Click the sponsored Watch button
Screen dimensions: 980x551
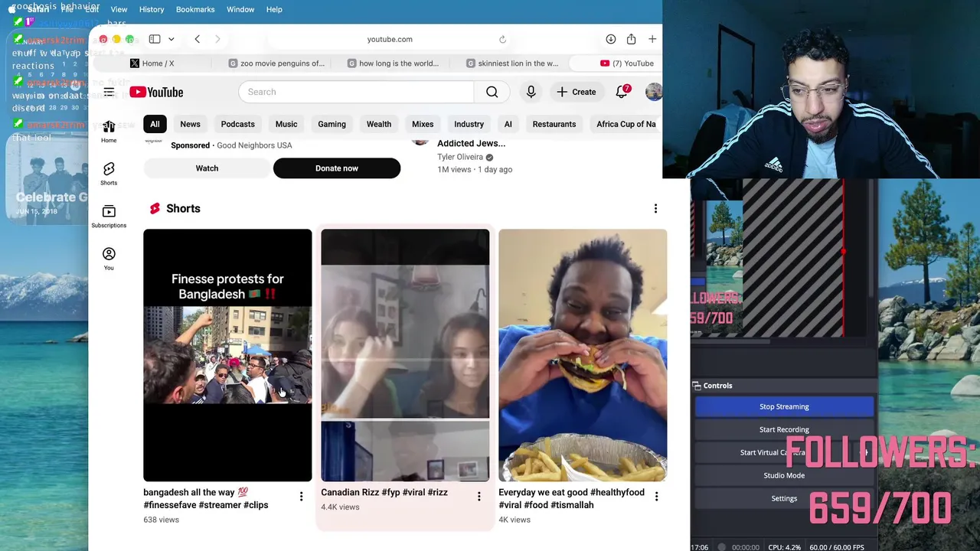[x=207, y=168]
